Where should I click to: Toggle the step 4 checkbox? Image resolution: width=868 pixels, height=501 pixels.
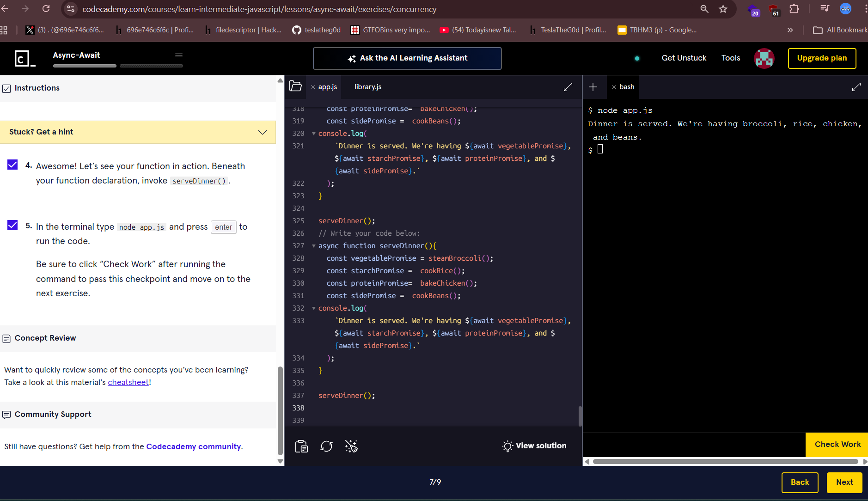12,165
